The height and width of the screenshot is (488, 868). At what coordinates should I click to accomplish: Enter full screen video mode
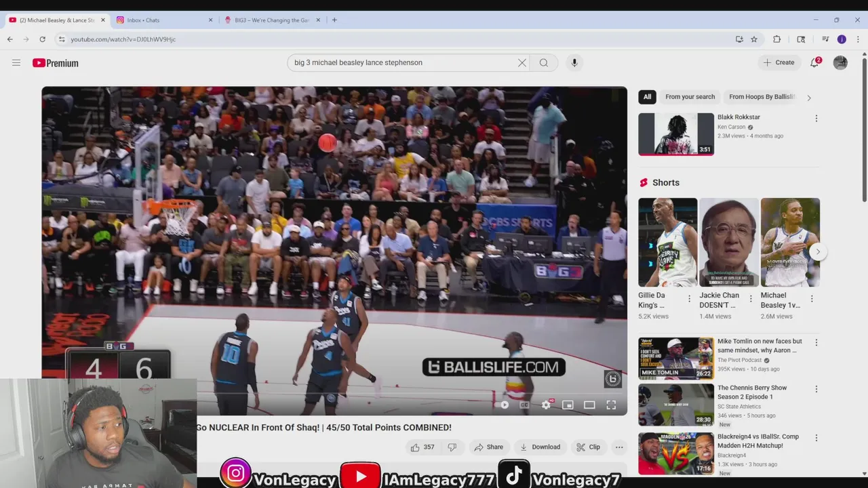pyautogui.click(x=611, y=405)
